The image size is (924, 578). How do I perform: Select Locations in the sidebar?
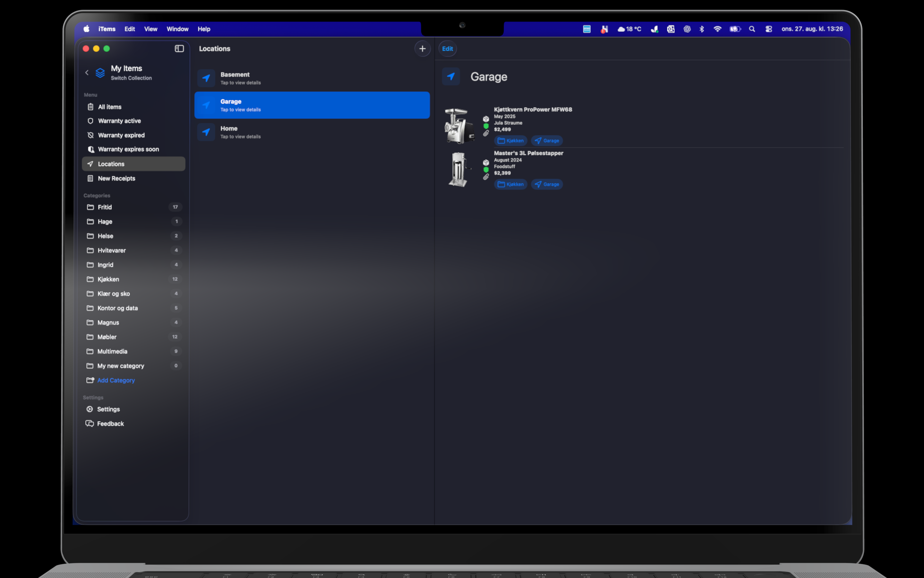coord(133,164)
